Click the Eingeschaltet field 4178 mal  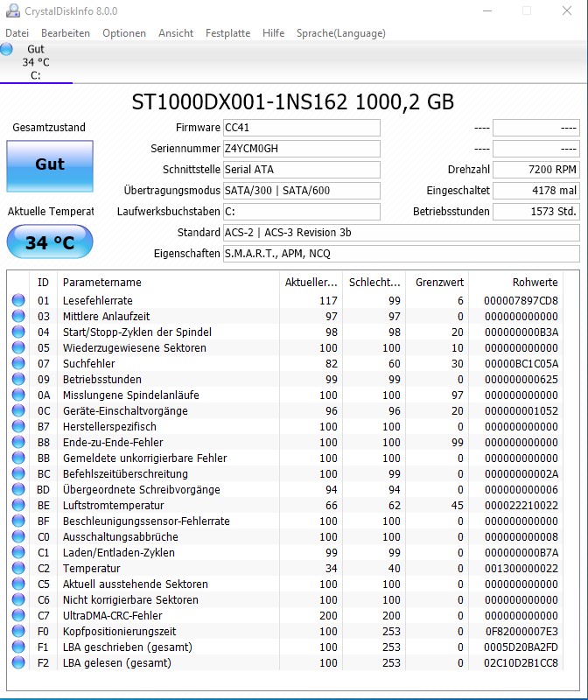pyautogui.click(x=536, y=191)
